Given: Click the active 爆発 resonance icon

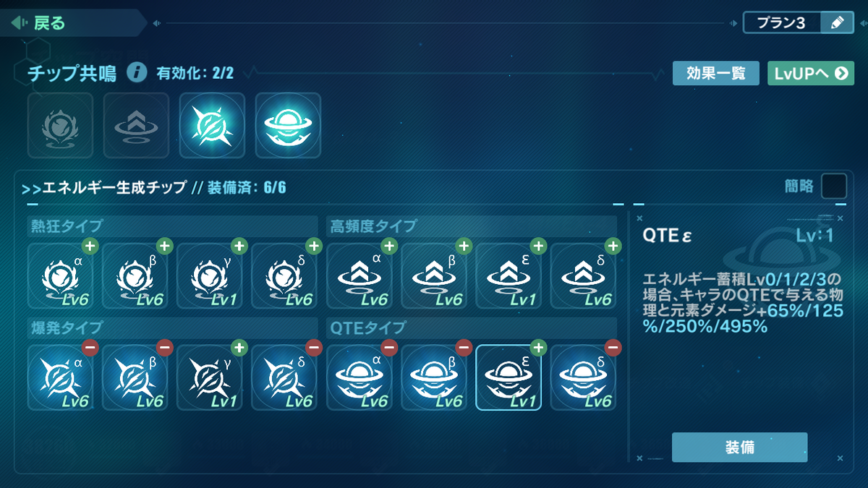Looking at the screenshot, I should (212, 125).
